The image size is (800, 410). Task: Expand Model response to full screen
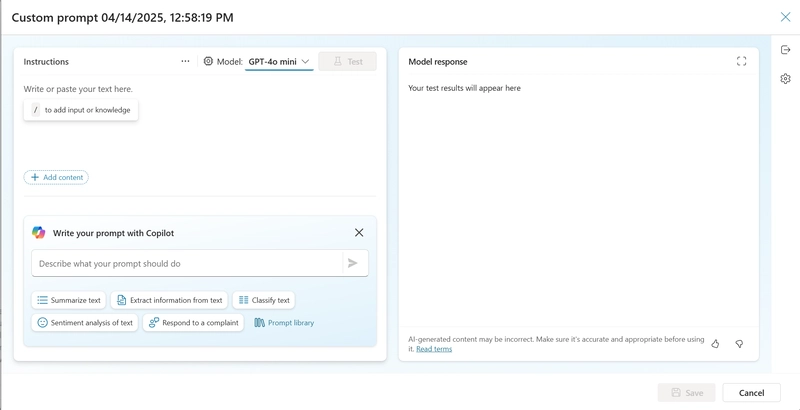point(741,61)
